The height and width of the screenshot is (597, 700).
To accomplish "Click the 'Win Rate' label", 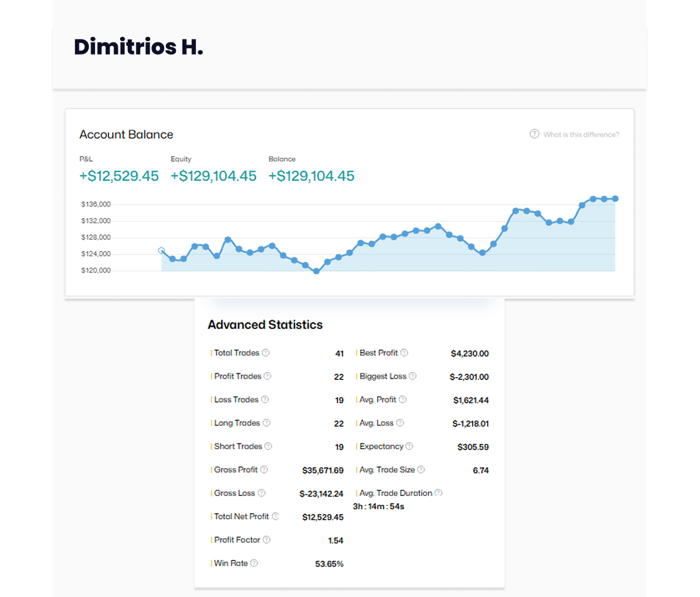I will tap(231, 563).
